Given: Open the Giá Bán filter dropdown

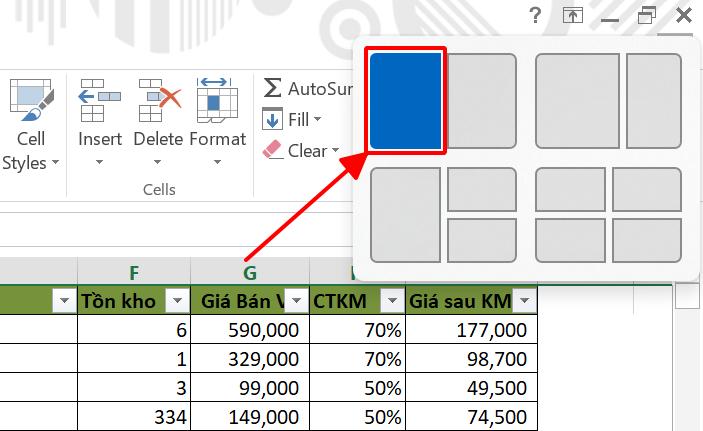Looking at the screenshot, I should [x=296, y=300].
